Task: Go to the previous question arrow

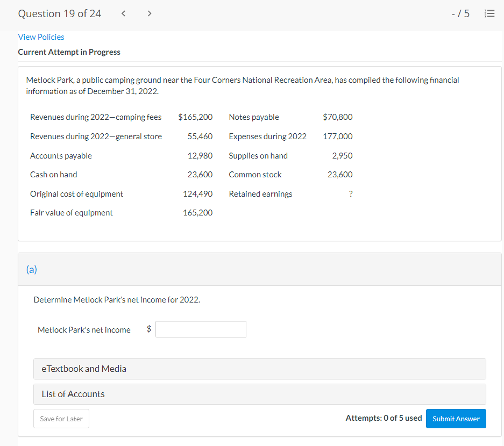Action: (x=123, y=14)
